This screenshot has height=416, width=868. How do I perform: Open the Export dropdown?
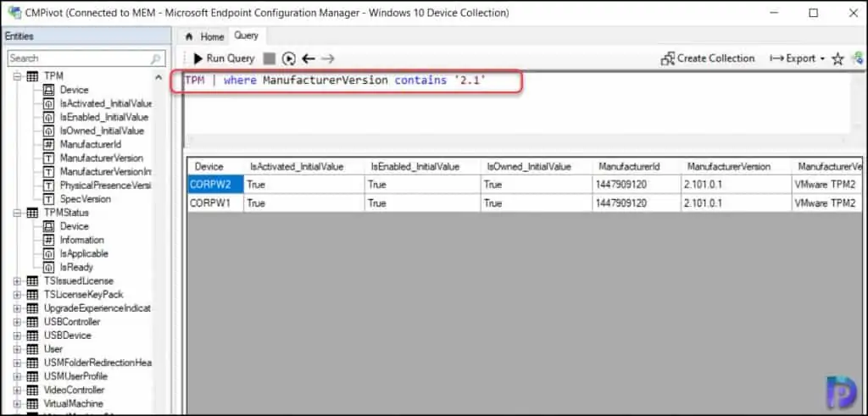click(797, 58)
